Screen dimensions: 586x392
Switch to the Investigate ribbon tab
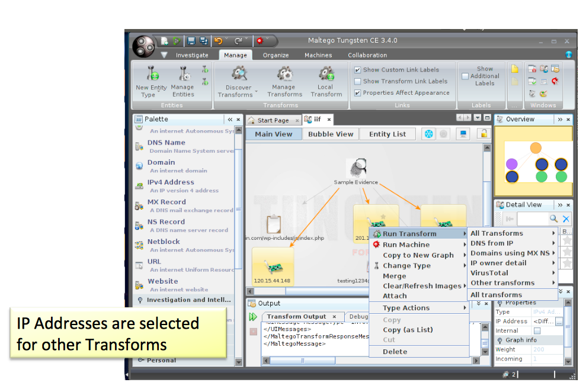click(192, 55)
